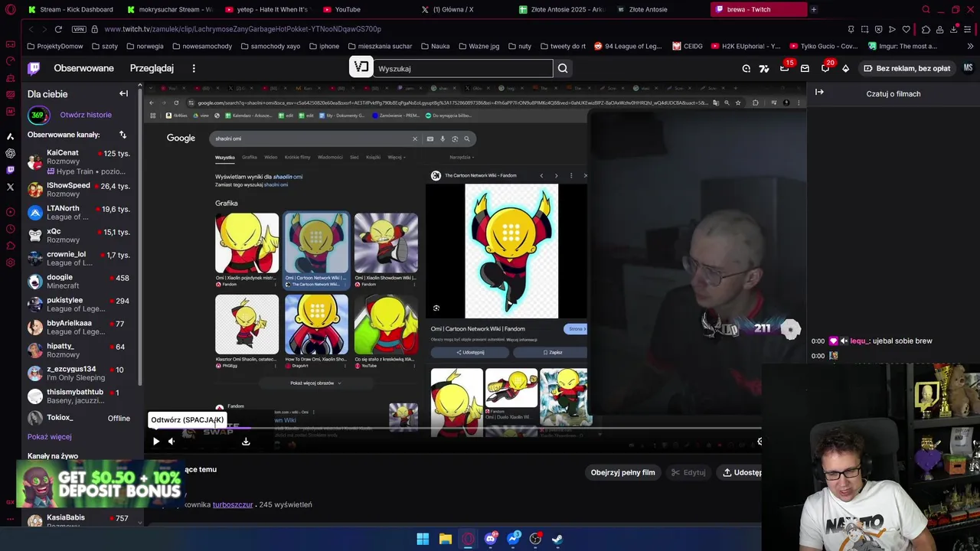Open the bits diamond icon
Image resolution: width=980 pixels, height=551 pixels.
[x=845, y=68]
